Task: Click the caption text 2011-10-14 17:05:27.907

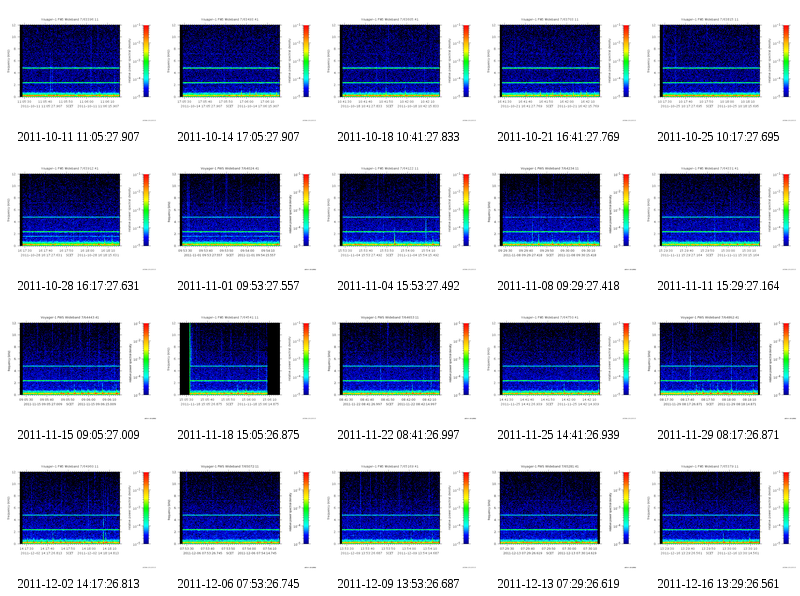Action: coord(238,137)
